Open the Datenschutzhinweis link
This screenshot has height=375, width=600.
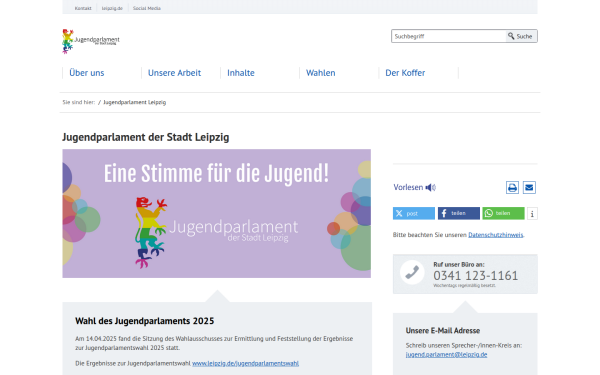point(496,235)
